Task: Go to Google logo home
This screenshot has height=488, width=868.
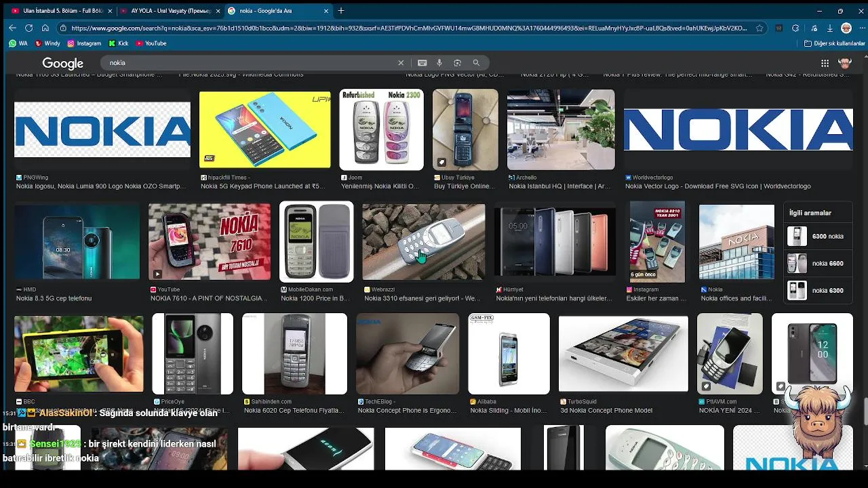Action: tap(62, 63)
